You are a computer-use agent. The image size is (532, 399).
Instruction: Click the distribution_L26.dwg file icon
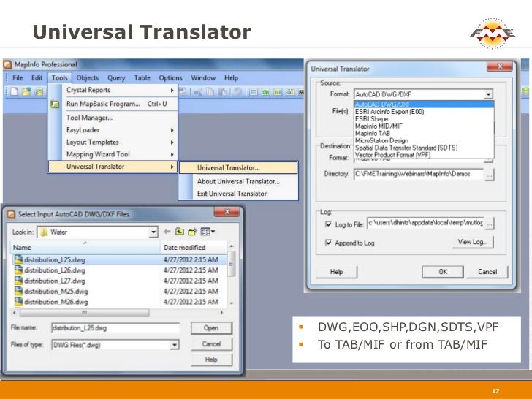(19, 270)
